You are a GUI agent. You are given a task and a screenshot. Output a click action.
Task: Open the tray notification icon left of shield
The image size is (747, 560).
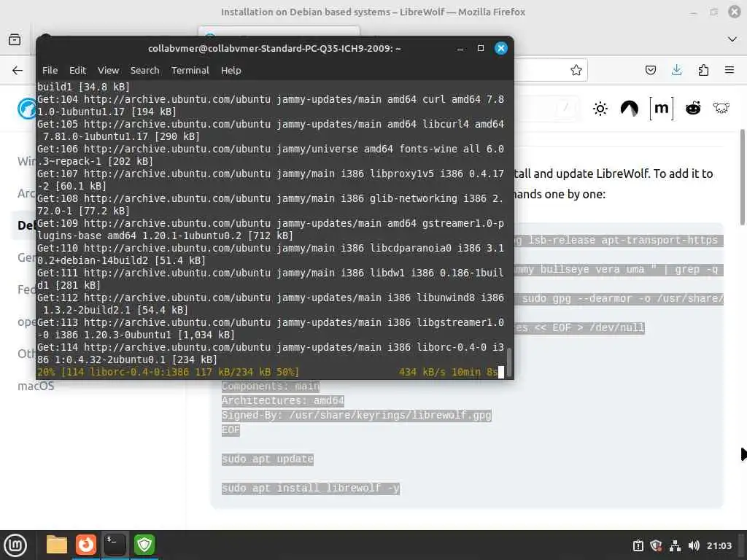(638, 545)
